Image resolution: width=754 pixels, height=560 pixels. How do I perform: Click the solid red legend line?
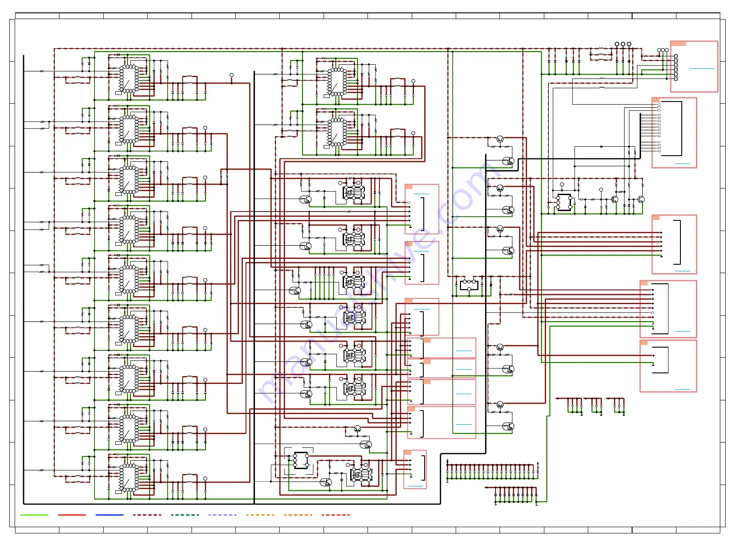coord(72,515)
